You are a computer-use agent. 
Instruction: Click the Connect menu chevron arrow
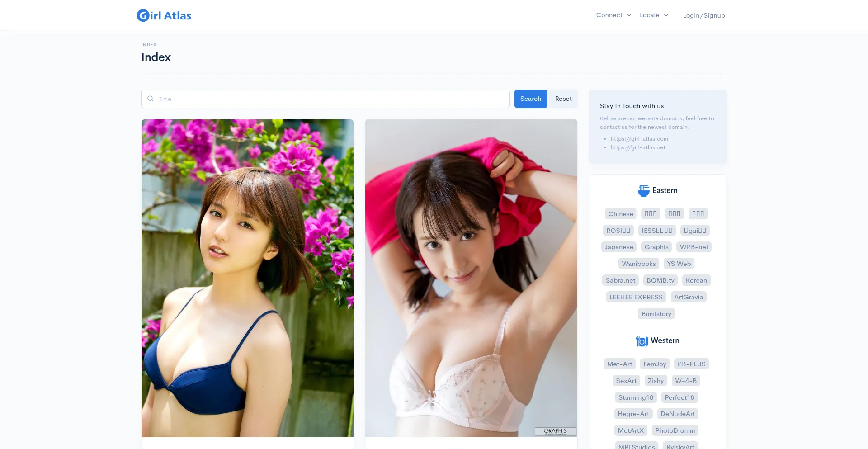click(629, 15)
